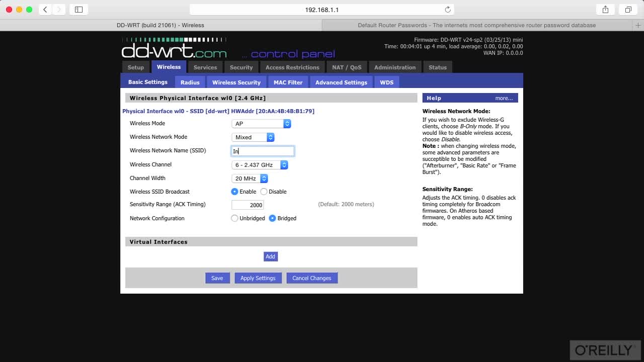Open the Administration tab

pyautogui.click(x=395, y=67)
